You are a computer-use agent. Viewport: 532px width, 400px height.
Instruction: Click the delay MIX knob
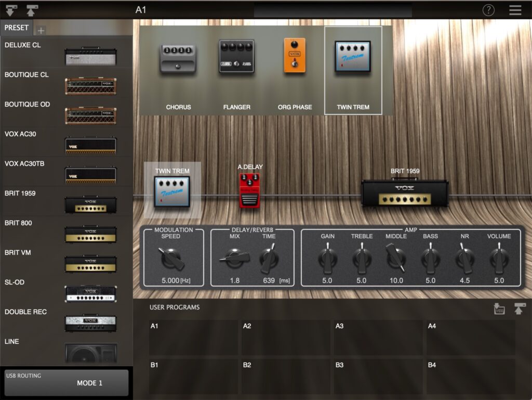234,259
